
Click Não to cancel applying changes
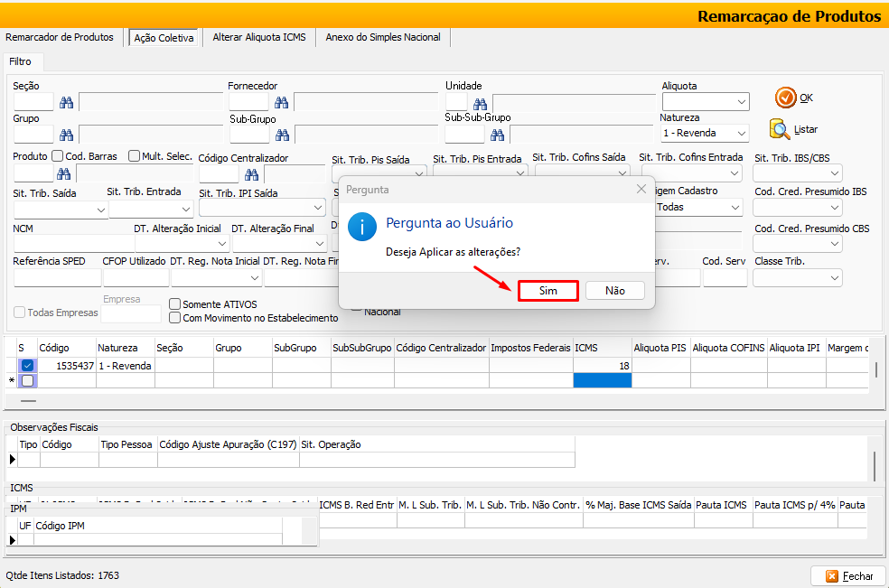pos(615,291)
